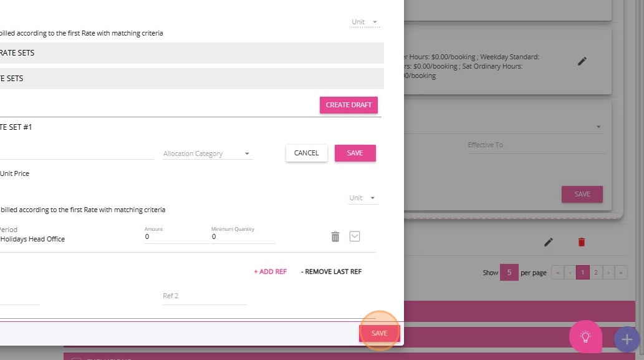
Task: Open the top Unit dropdown
Action: (365, 22)
